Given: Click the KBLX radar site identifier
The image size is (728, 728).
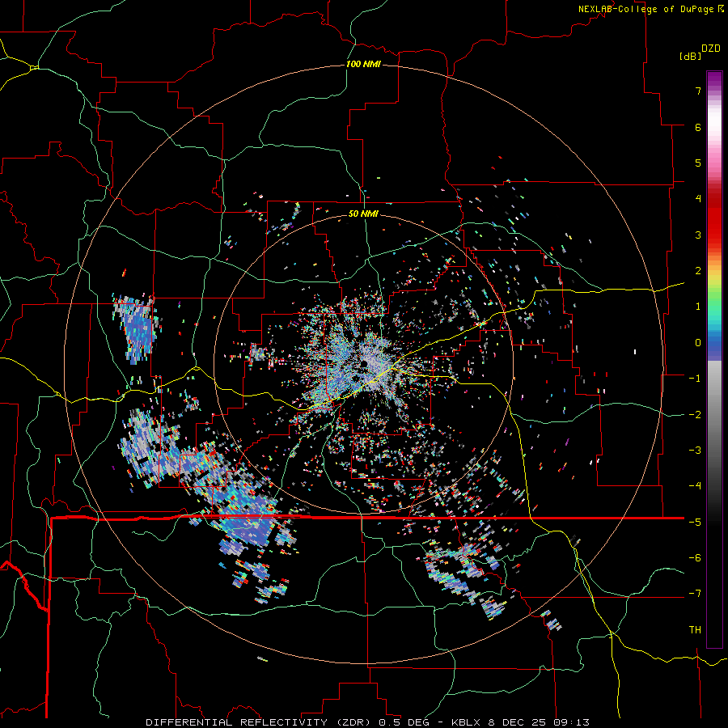Looking at the screenshot, I should pos(468,722).
